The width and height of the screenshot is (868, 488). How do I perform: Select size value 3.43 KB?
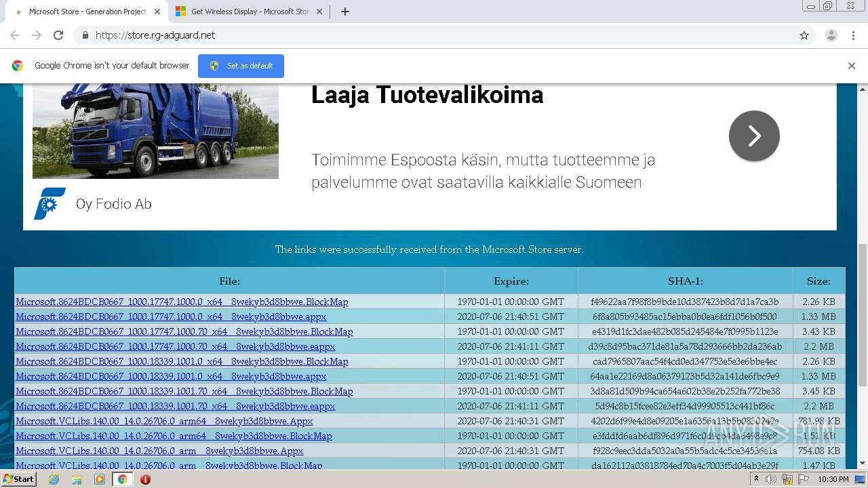pyautogui.click(x=818, y=331)
